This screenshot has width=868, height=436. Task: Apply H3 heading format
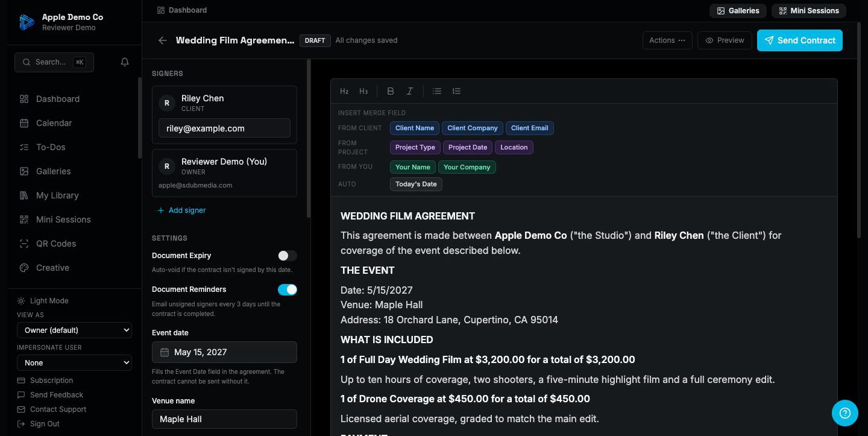pyautogui.click(x=363, y=91)
